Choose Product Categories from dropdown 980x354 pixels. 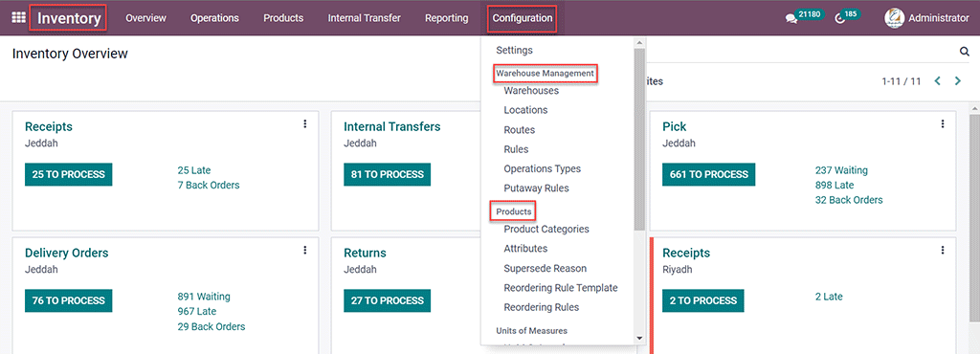coord(546,229)
